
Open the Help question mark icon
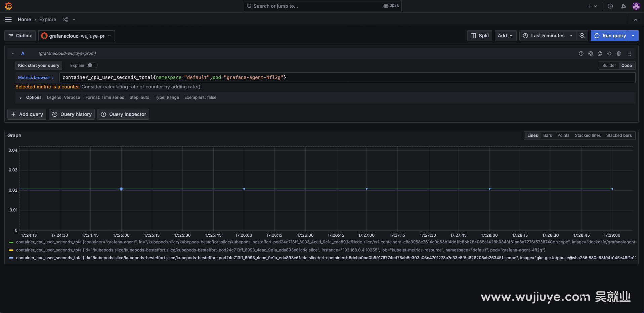pyautogui.click(x=610, y=6)
